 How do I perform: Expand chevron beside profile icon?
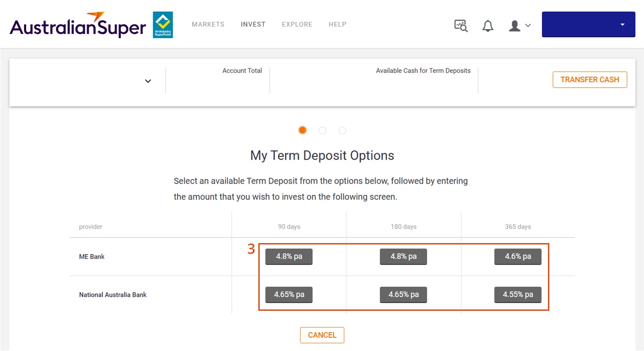pos(528,25)
